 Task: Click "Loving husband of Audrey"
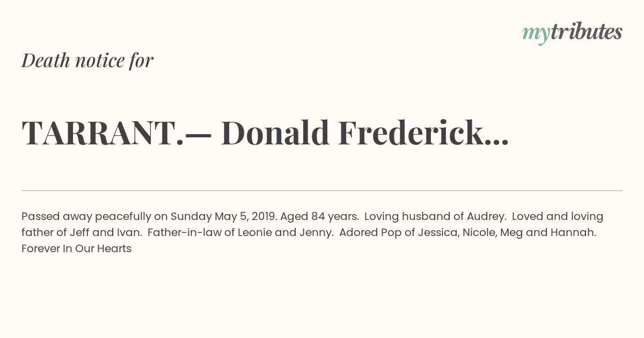[x=435, y=216]
